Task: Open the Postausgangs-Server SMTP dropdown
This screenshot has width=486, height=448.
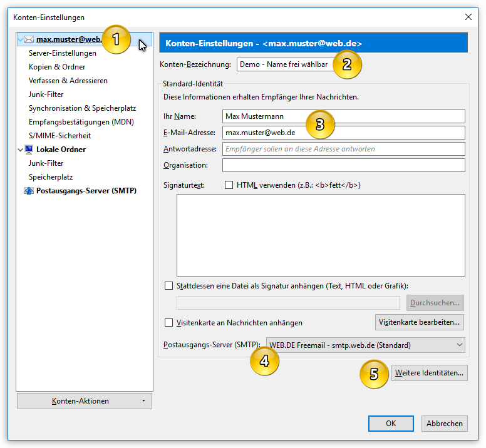Action: [x=365, y=345]
